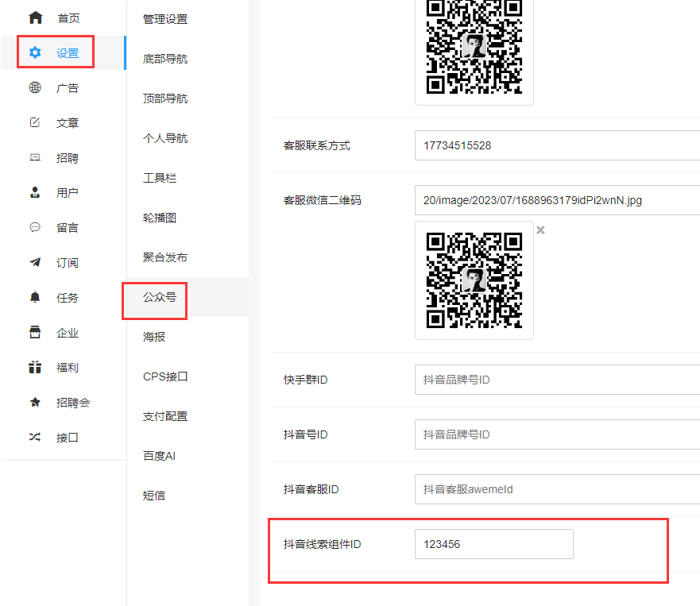Click the 快手群ID label text
The height and width of the screenshot is (606, 700).
coord(306,380)
